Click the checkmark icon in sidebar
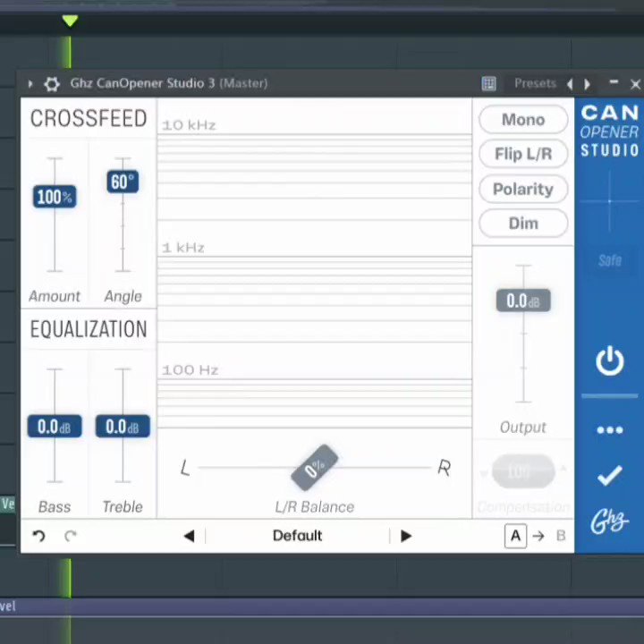The height and width of the screenshot is (644, 644). (x=609, y=476)
